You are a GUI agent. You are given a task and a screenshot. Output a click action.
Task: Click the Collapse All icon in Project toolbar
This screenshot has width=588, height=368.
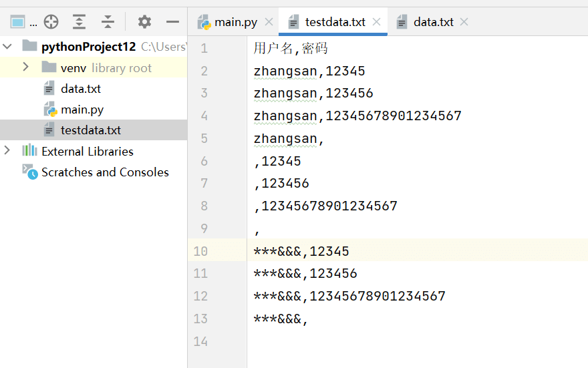[108, 22]
